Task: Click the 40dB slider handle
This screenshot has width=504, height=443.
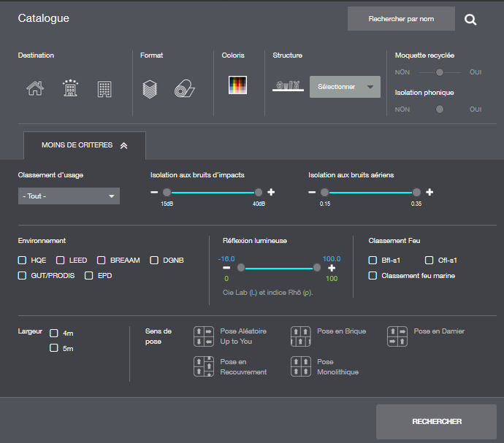Action: 259,192
